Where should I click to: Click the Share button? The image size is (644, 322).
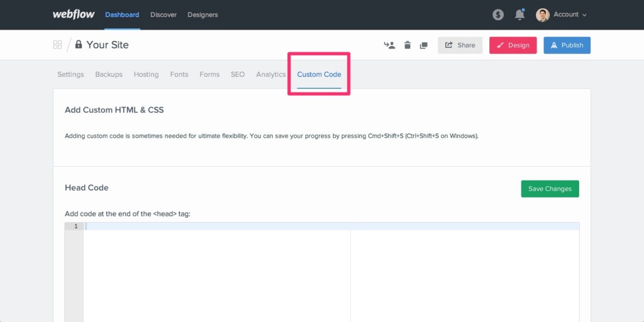(460, 45)
